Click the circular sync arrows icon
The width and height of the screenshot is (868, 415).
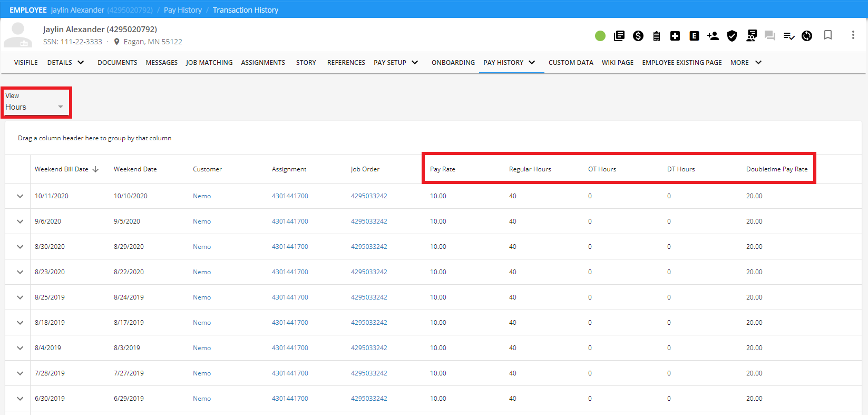tap(807, 36)
